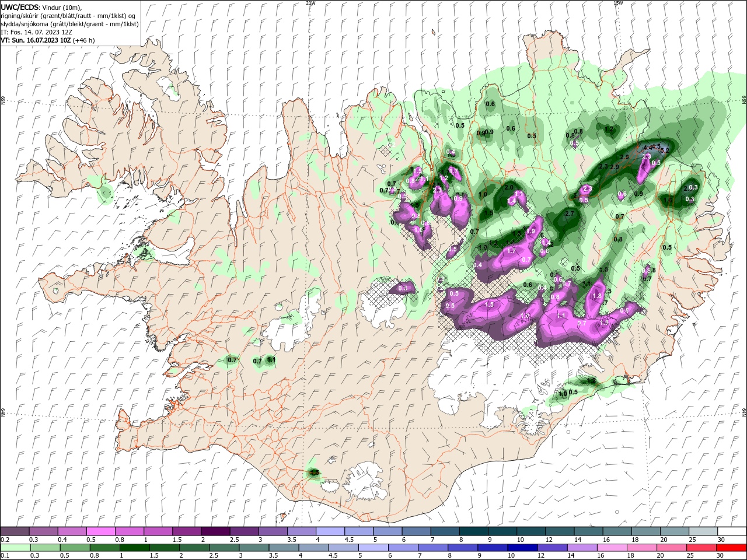This screenshot has height=560, width=747.
Task: Select lilac lower swatch between 14 and 16
Action: (x=582, y=547)
